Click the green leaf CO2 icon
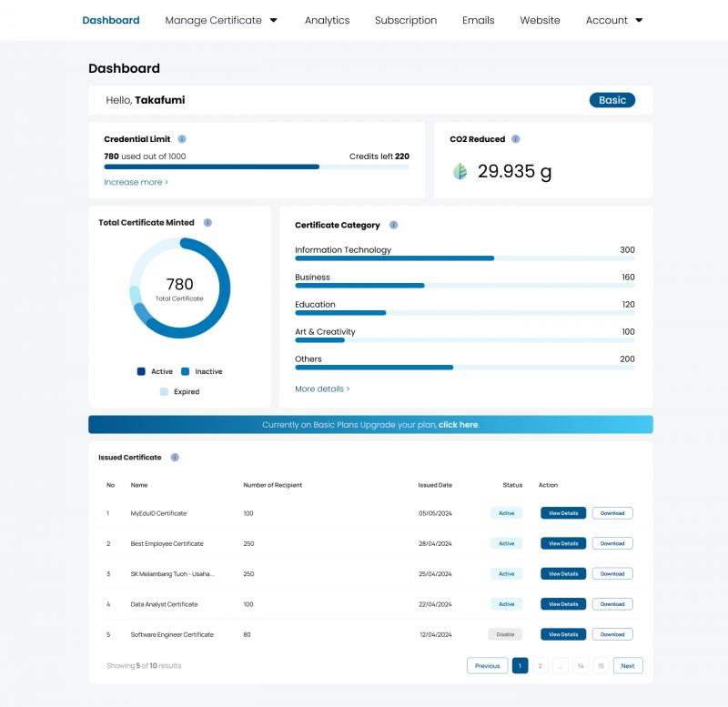 [460, 171]
